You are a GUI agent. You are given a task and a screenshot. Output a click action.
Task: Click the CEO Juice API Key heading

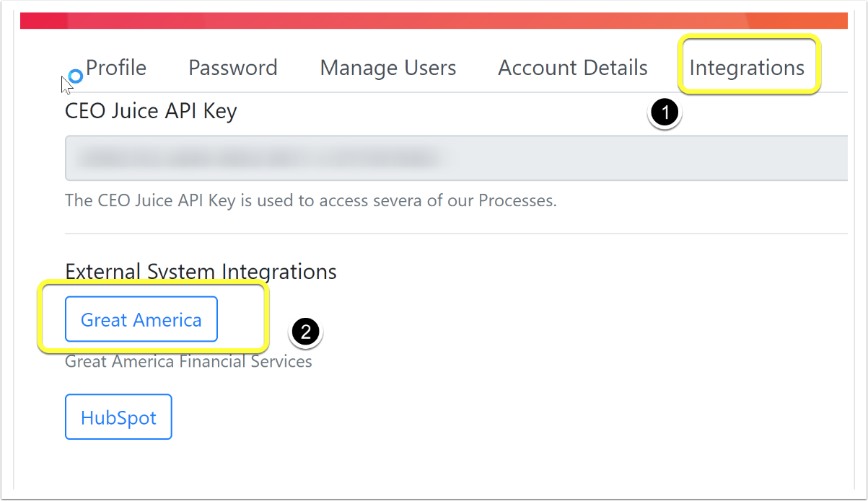[151, 111]
